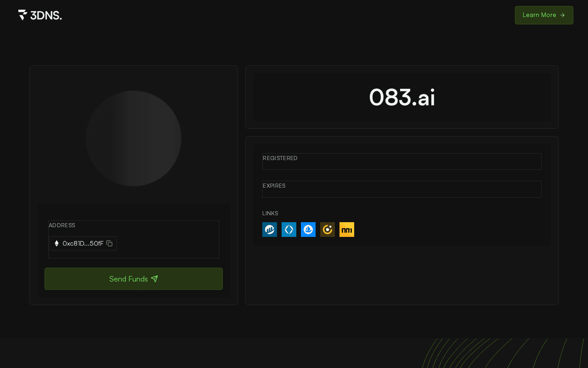This screenshot has height=368, width=588.
Task: Open the OpenSea sailboat link icon
Action: click(308, 230)
